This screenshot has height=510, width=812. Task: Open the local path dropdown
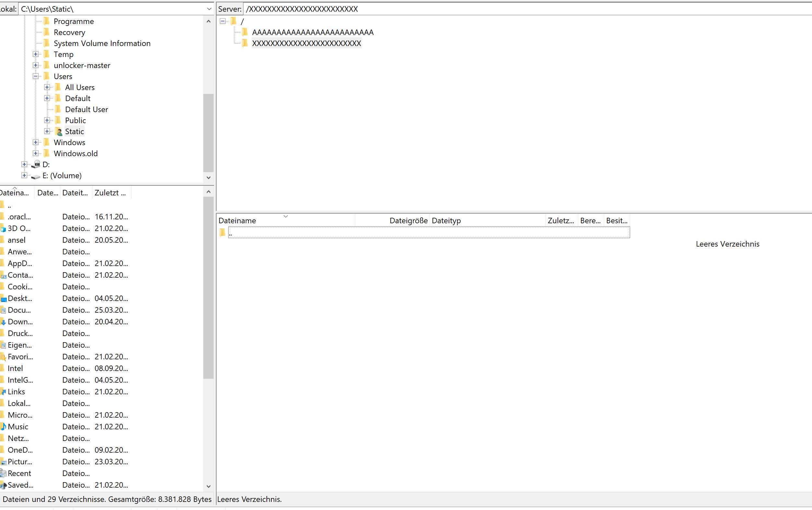pyautogui.click(x=209, y=9)
